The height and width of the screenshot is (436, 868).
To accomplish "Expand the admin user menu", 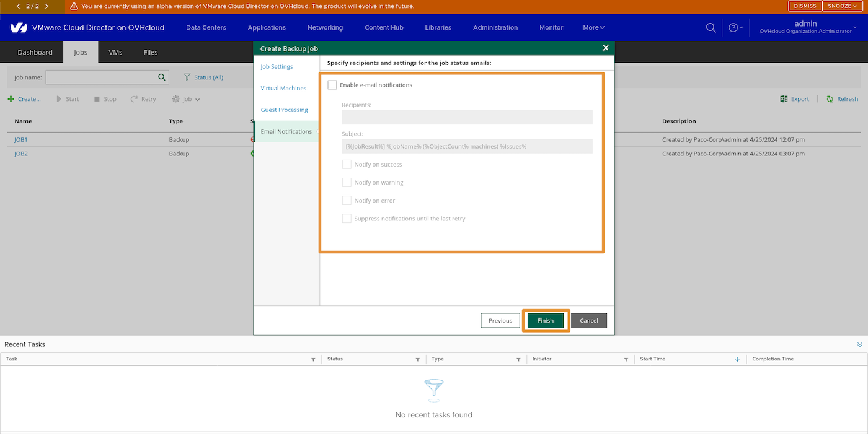I will point(805,27).
